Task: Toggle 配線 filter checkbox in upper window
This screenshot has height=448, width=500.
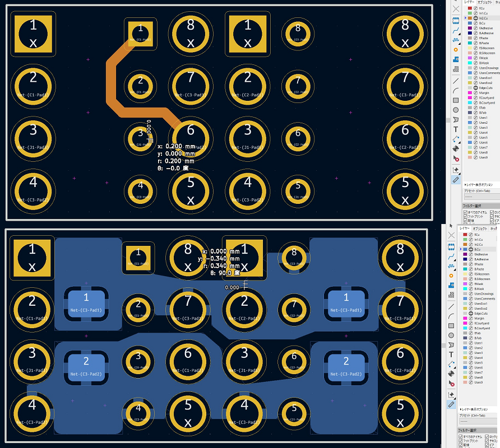Action: (465, 221)
